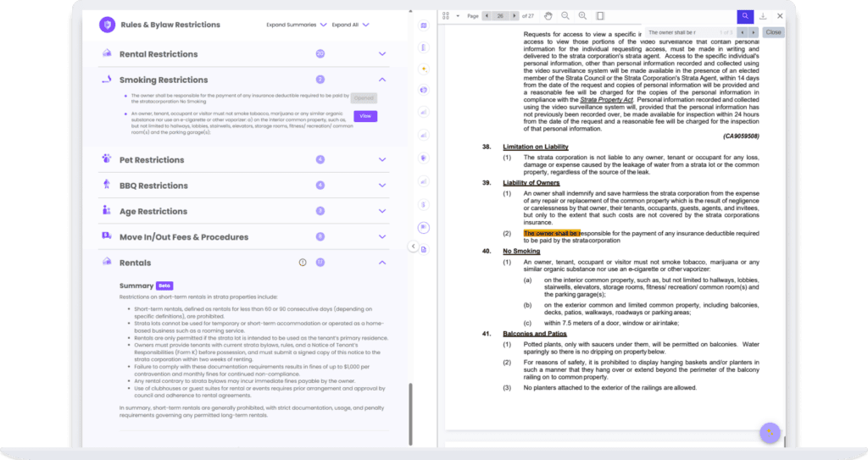Click the 'BBQ Restrictions' section title
Image resolution: width=868 pixels, height=460 pixels.
tap(153, 186)
